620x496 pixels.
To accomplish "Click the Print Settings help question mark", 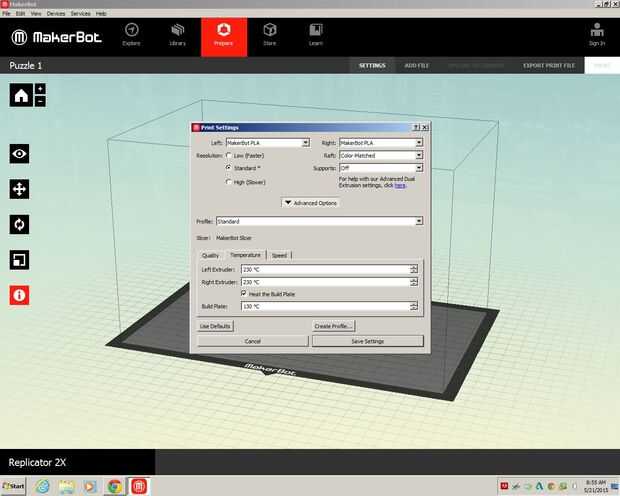I will coord(416,127).
